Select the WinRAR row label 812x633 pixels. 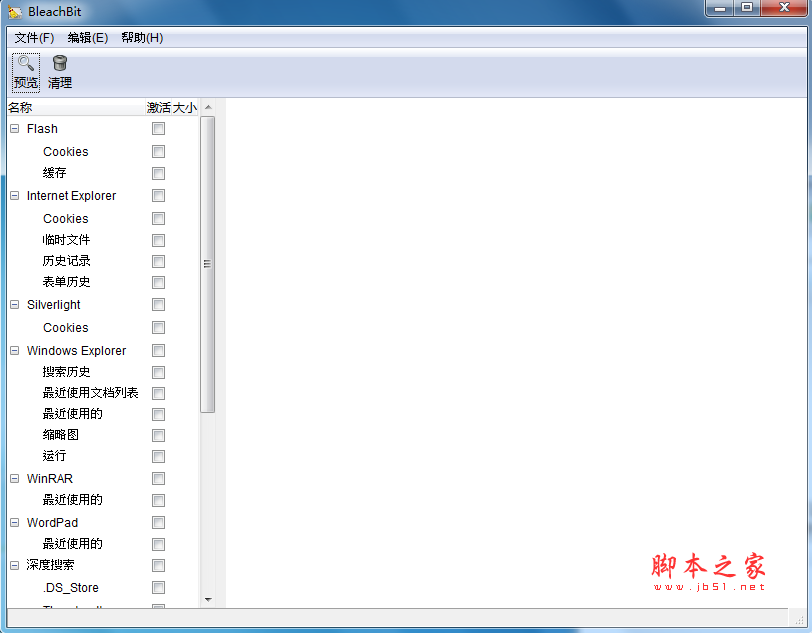pyautogui.click(x=50, y=479)
